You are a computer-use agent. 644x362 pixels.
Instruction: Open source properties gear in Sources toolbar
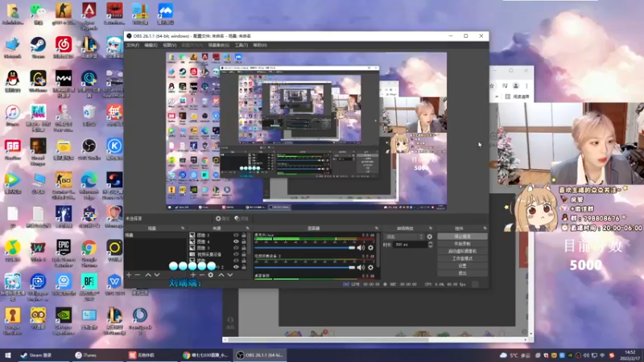[211, 274]
